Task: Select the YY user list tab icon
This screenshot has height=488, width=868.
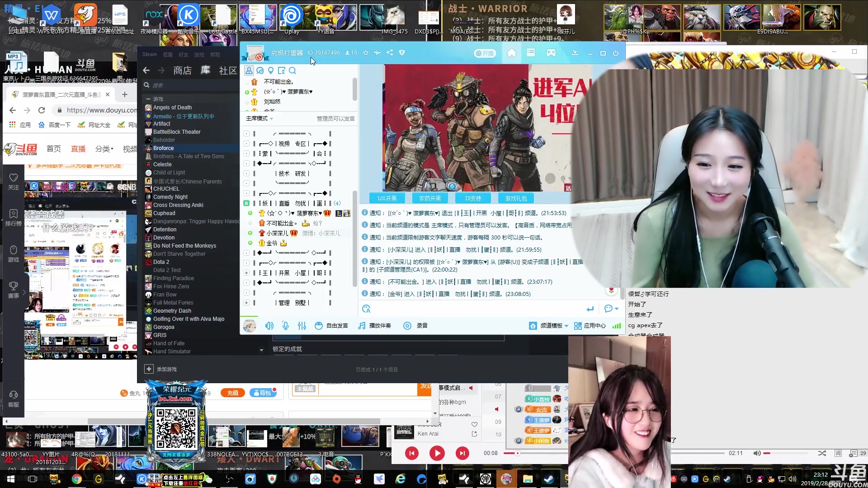Action: pos(249,70)
